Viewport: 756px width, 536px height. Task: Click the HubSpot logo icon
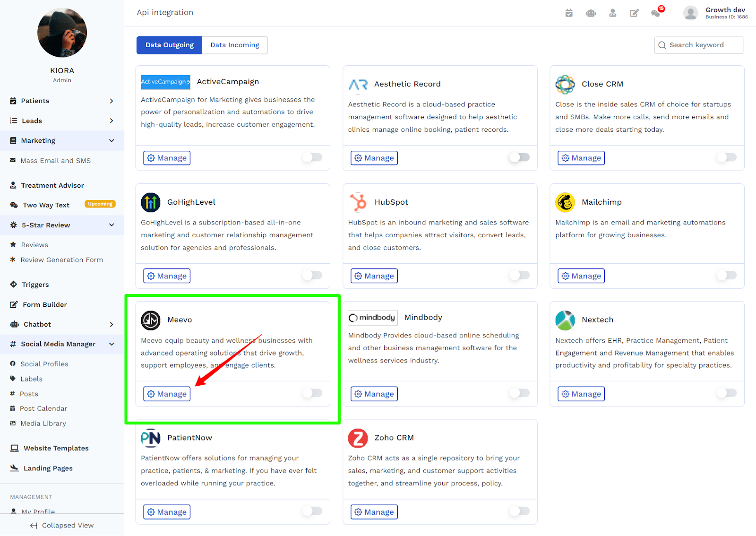point(358,202)
